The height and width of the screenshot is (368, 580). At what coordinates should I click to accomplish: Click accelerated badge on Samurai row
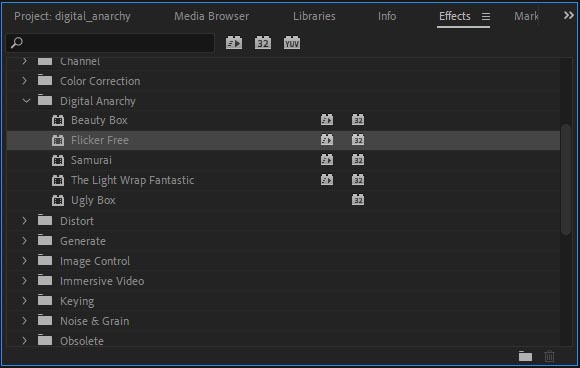327,160
